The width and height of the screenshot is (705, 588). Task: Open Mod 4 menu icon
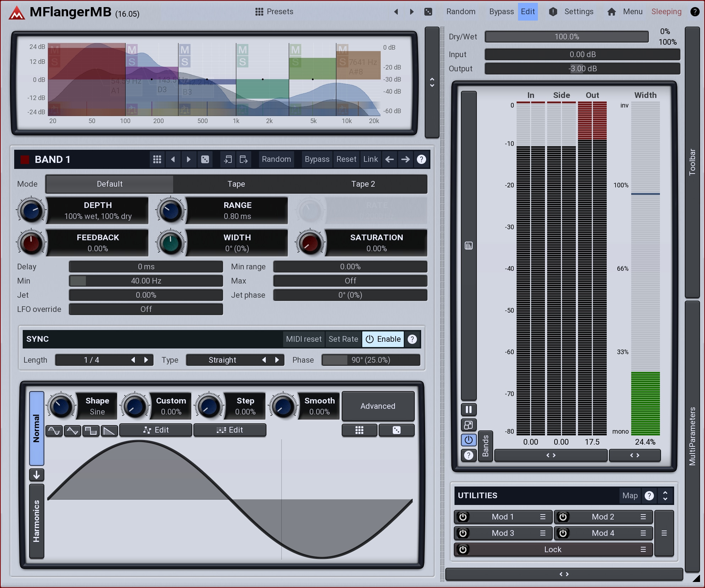coord(643,533)
